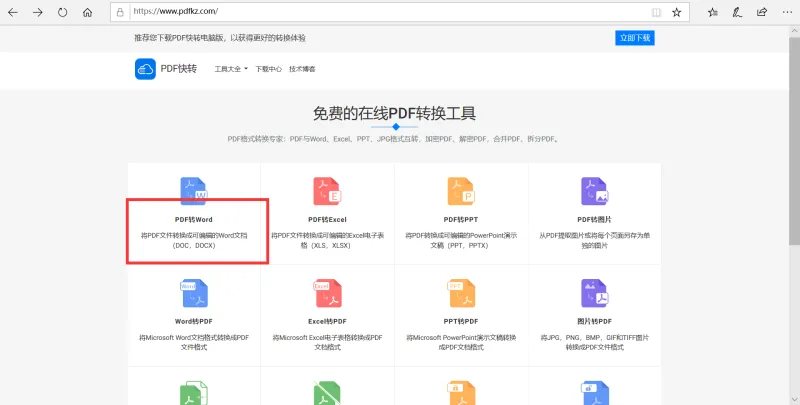Open the PPT转PDF title link
800x405 pixels.
point(461,322)
